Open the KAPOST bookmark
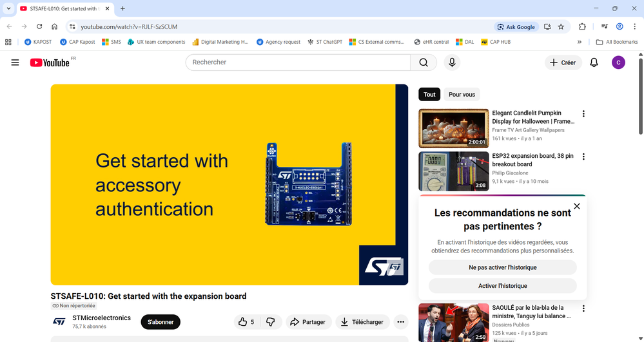 [38, 42]
